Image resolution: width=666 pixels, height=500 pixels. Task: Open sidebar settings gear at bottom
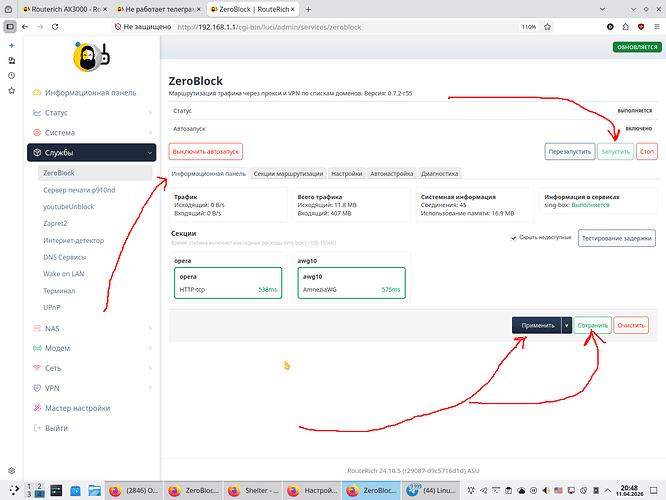pos(11,471)
